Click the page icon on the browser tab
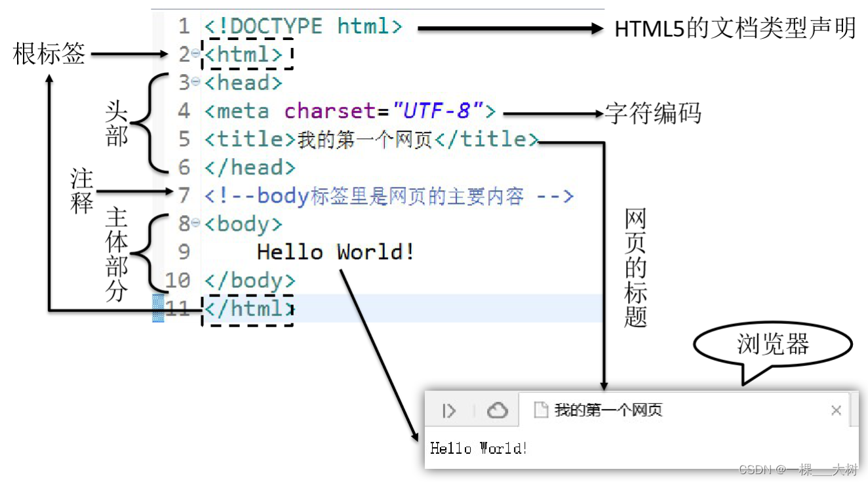The height and width of the screenshot is (482, 868). [x=541, y=411]
